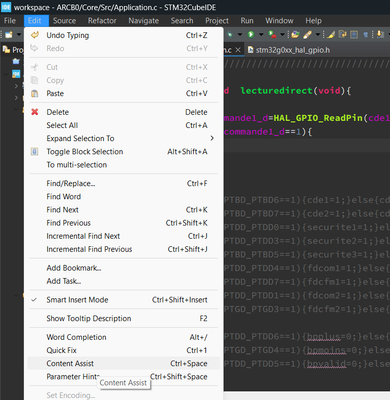The width and height of the screenshot is (390, 400).
Task: Open the Navigate menu
Action: point(144,21)
